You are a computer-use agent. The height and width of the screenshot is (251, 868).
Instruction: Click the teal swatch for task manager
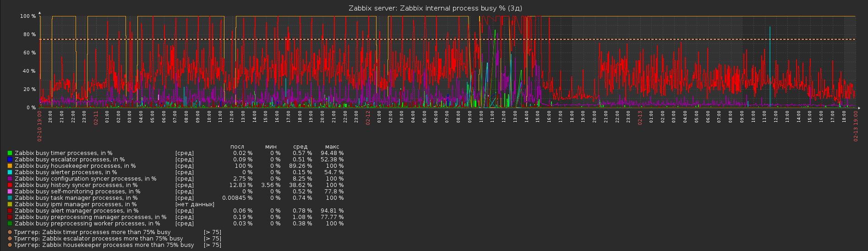pyautogui.click(x=10, y=198)
